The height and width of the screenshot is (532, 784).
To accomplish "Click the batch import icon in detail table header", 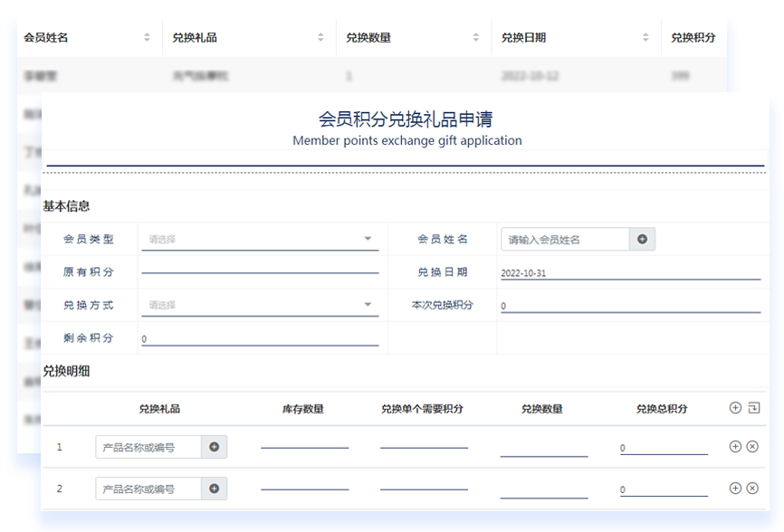I will click(x=754, y=408).
